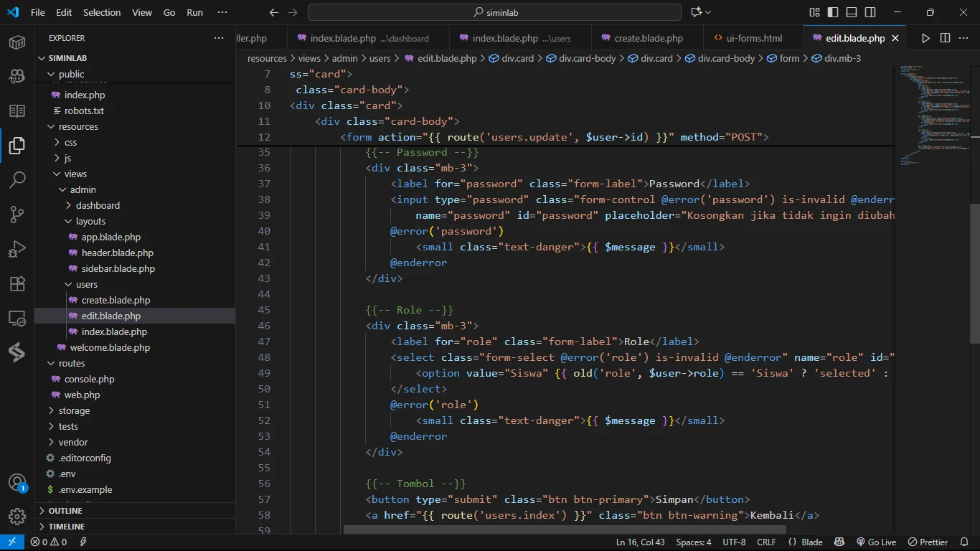Expand the storage folder
Viewport: 980px width, 551px height.
(x=74, y=410)
